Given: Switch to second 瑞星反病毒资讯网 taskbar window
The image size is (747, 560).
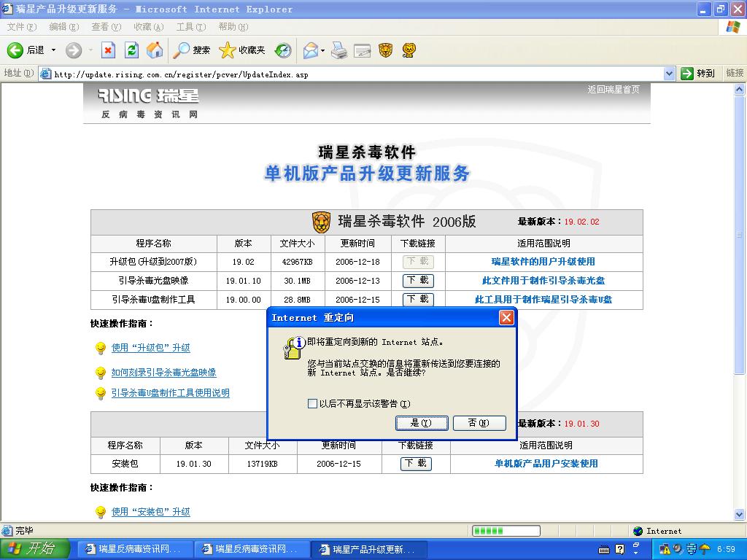Looking at the screenshot, I should pyautogui.click(x=250, y=550).
